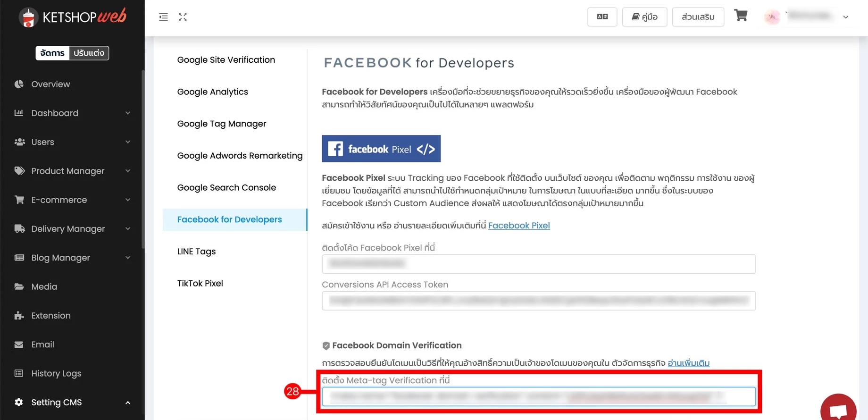Viewport: 868px width, 420px height.
Task: Click the Dashboard bar chart icon
Action: coord(19,113)
